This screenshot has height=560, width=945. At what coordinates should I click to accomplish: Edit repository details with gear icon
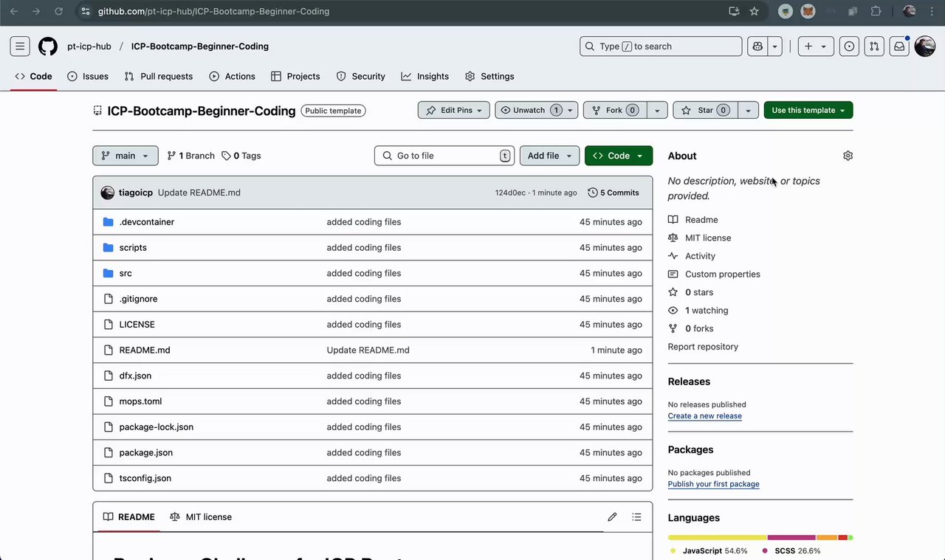[x=848, y=156]
